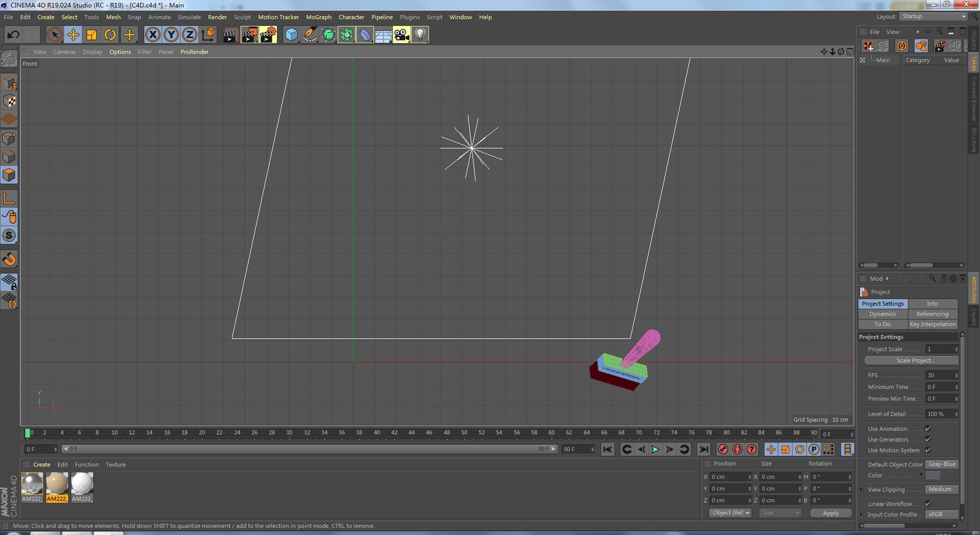Select the Scale tool icon
Image resolution: width=980 pixels, height=535 pixels.
click(x=91, y=35)
